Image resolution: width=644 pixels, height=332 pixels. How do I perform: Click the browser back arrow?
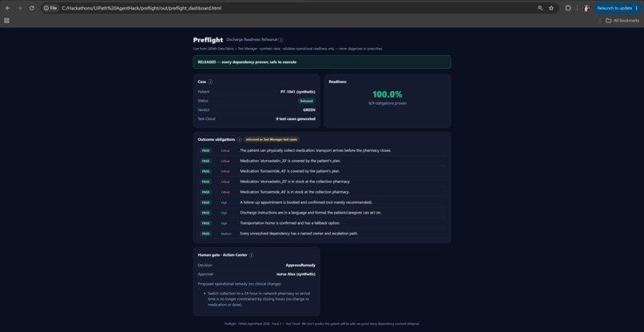(x=8, y=8)
